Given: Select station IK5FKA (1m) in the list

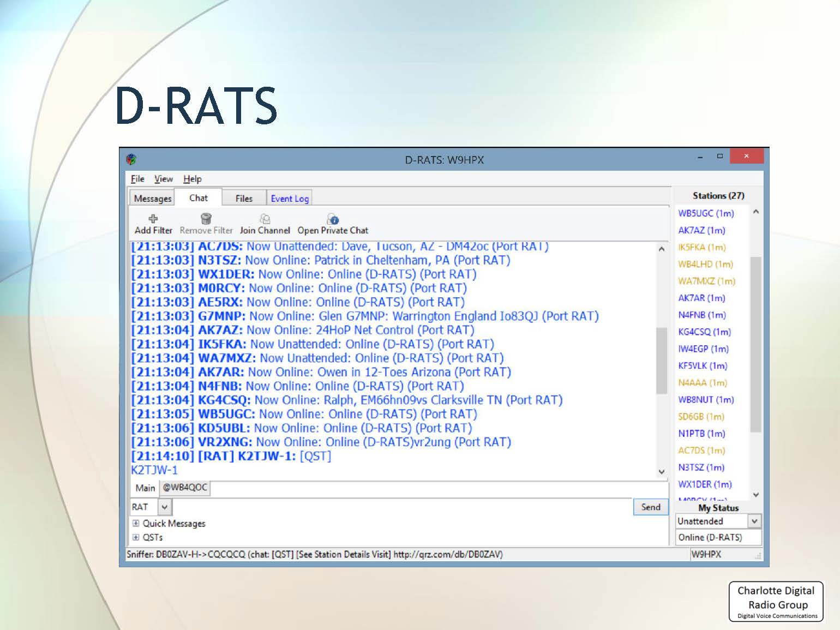Looking at the screenshot, I should pyautogui.click(x=702, y=247).
